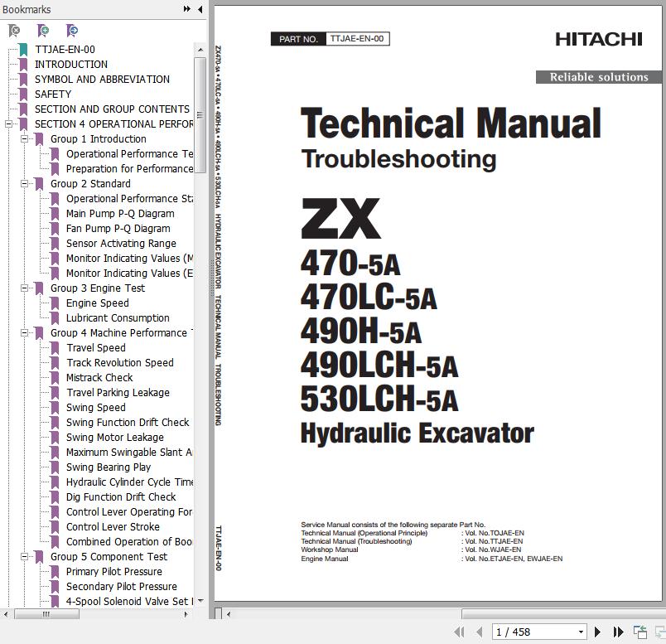Collapse the Group 3 Engine Test node
Image resolution: width=666 pixels, height=644 pixels.
click(x=24, y=288)
